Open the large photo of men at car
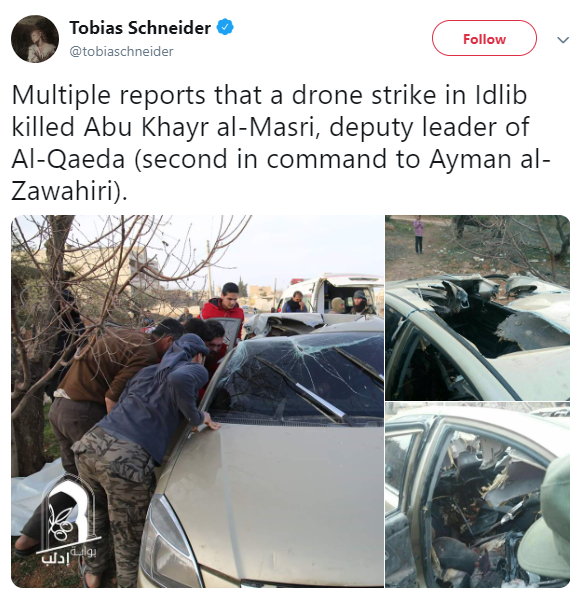This screenshot has width=583, height=600. point(197,401)
